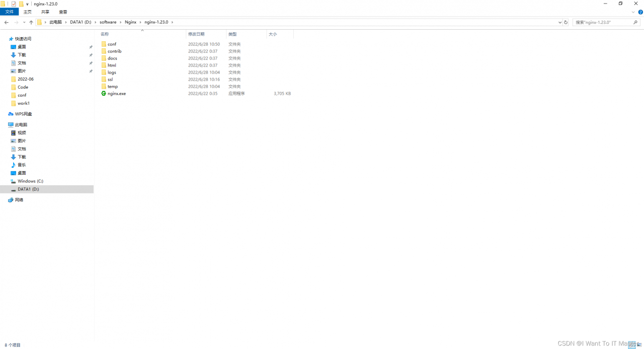Click Nginx in the address breadcrumb
Image resolution: width=644 pixels, height=349 pixels.
click(131, 22)
